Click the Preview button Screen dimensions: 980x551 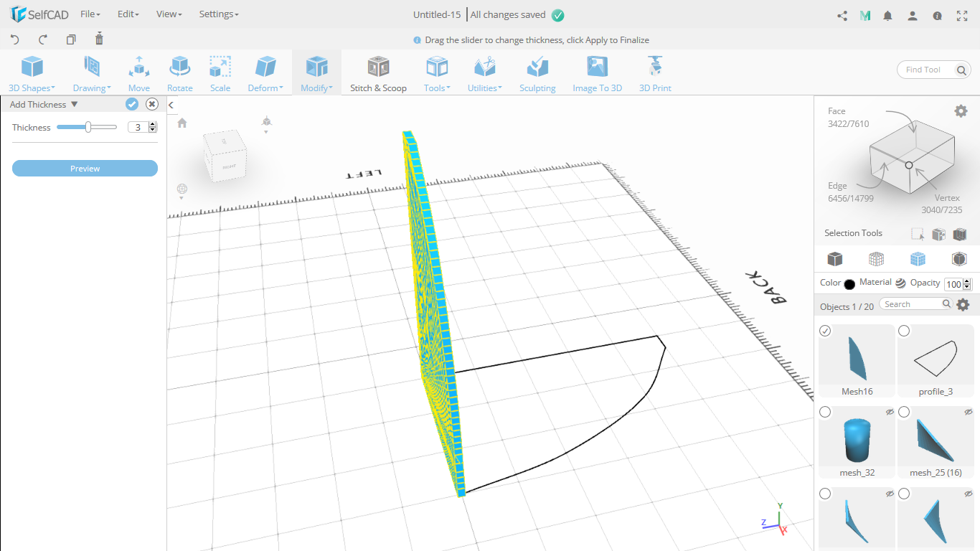click(x=85, y=169)
